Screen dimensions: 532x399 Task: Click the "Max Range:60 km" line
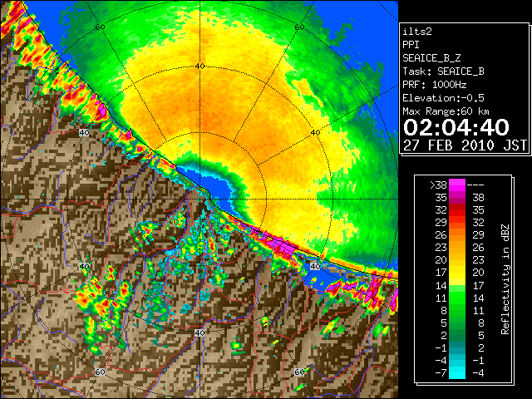point(446,111)
